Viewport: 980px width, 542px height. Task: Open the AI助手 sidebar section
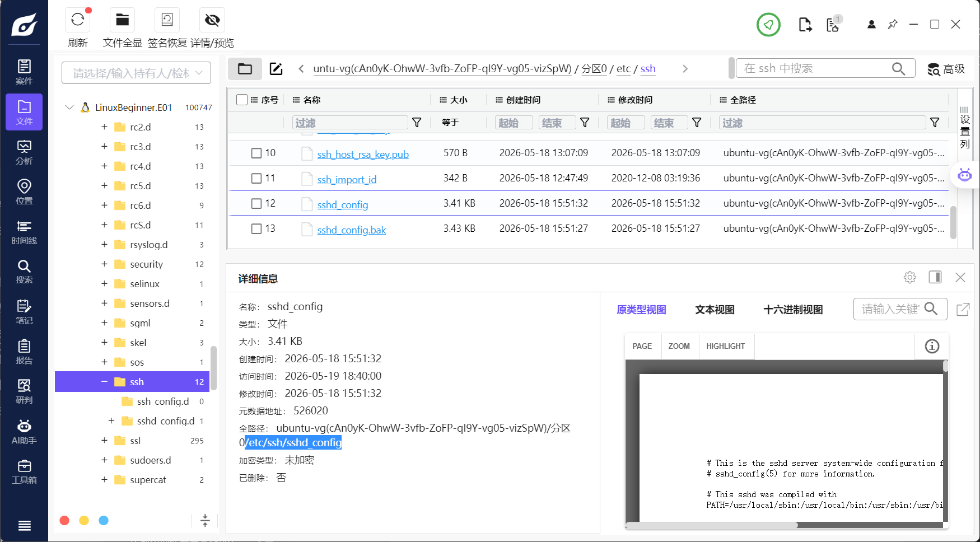pos(24,432)
